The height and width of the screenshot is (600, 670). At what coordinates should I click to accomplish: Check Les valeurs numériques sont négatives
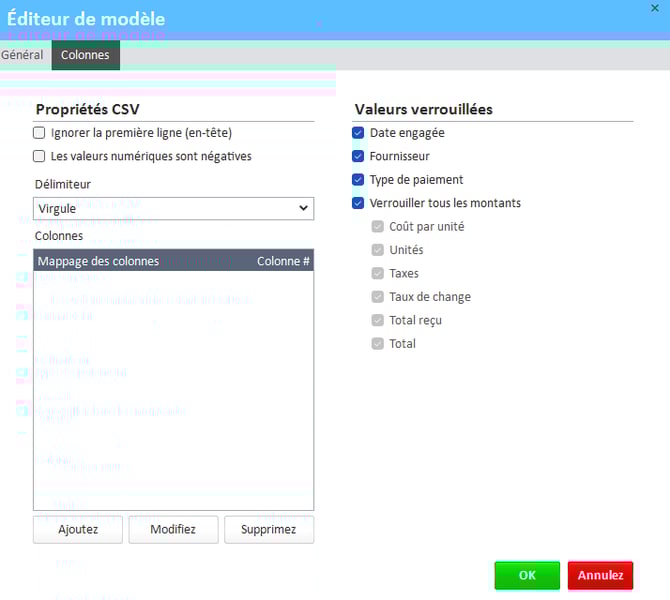(x=40, y=156)
